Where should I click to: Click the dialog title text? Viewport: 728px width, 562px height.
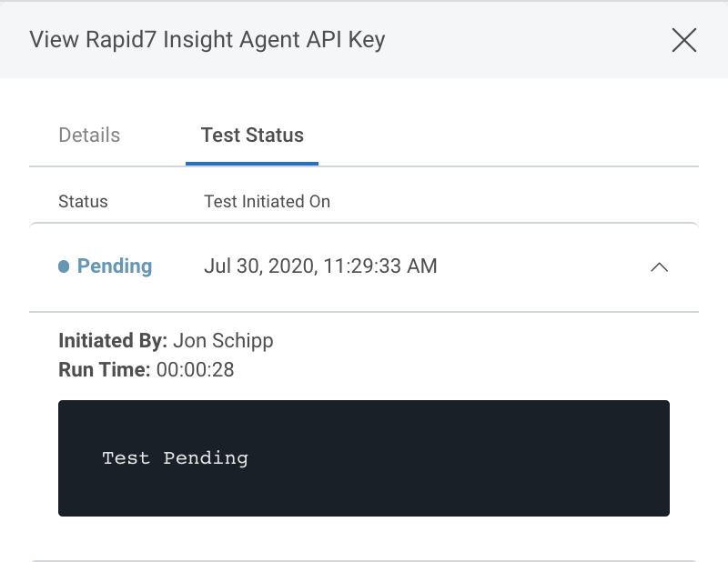point(207,40)
